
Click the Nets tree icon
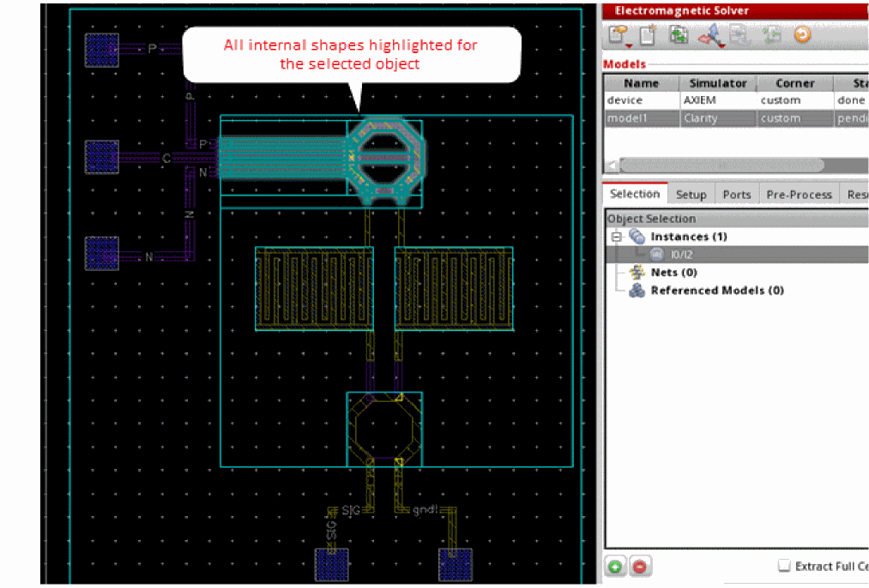point(637,273)
